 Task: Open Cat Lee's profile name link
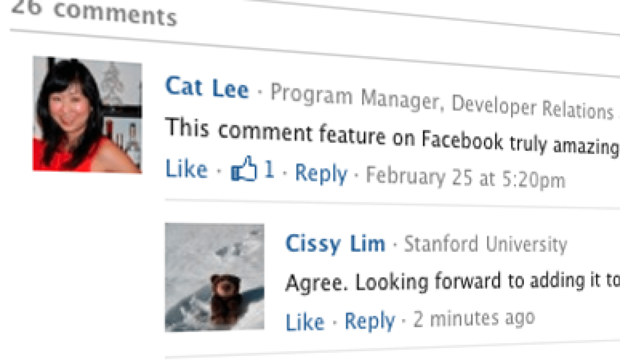coord(207,87)
